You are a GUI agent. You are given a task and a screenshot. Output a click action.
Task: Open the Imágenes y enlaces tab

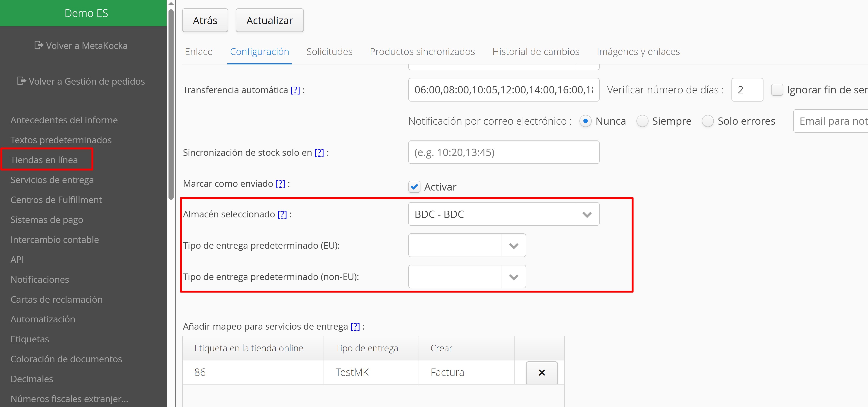click(x=638, y=51)
